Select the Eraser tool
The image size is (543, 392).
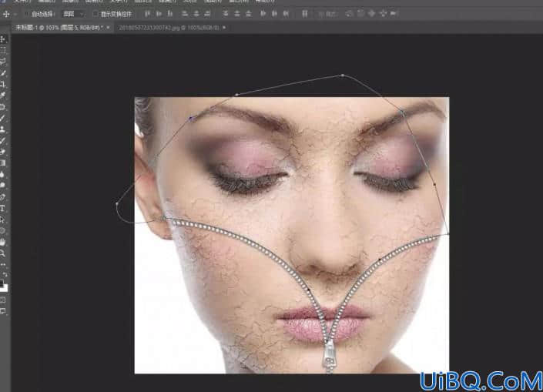(3, 152)
